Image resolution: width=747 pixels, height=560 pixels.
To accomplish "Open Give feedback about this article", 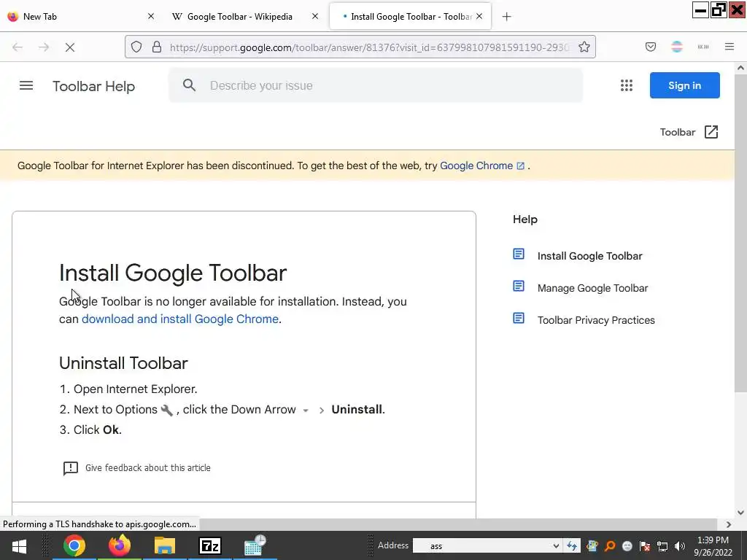I will point(147,468).
